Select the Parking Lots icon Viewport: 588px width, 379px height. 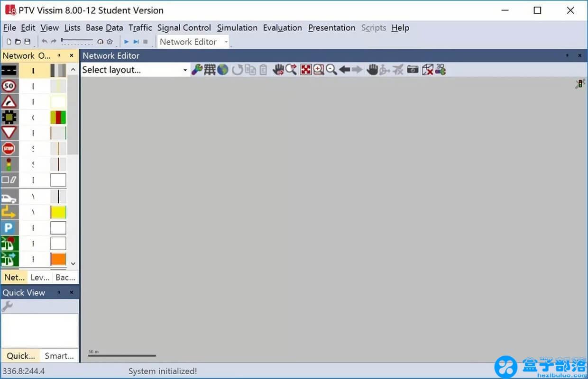9,228
